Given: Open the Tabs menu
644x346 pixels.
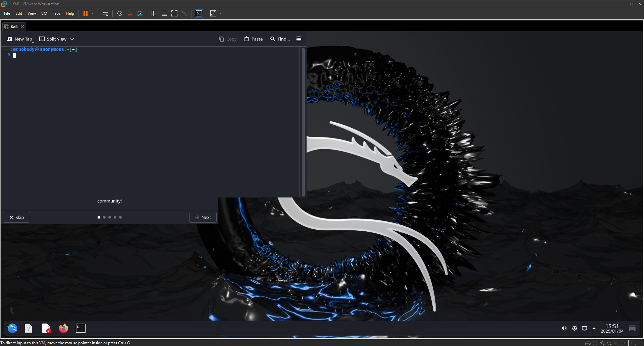Looking at the screenshot, I should [56, 13].
